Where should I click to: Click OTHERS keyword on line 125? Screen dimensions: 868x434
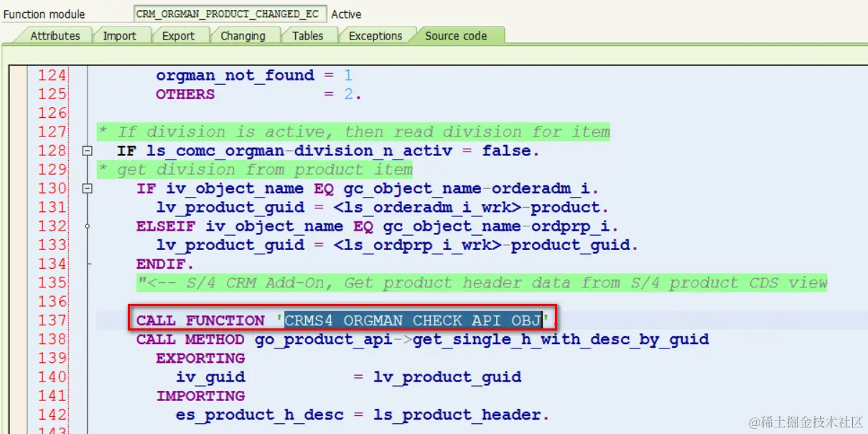tap(185, 94)
